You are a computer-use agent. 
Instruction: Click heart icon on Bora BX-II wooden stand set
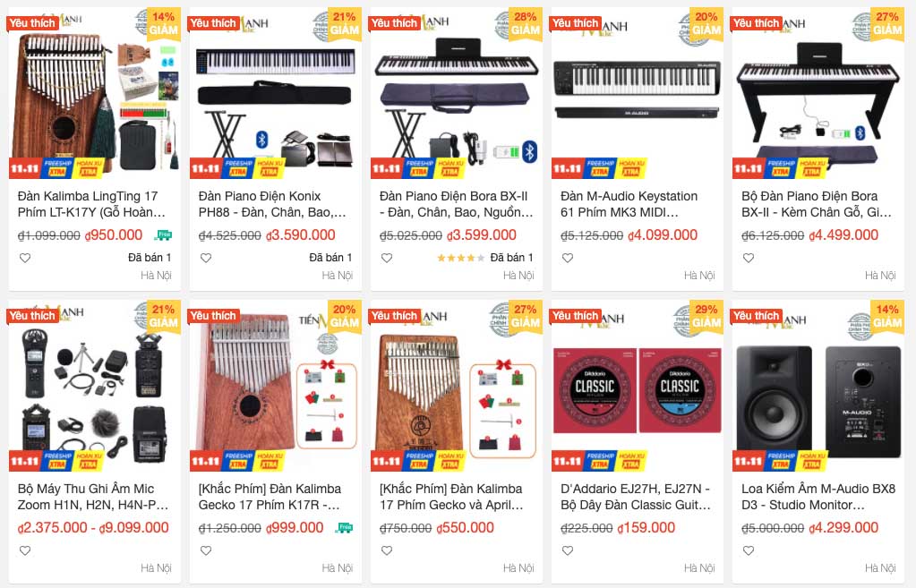(749, 258)
